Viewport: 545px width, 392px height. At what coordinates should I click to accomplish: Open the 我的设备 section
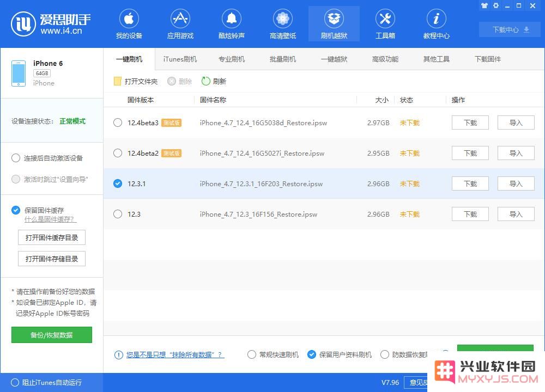coord(129,23)
